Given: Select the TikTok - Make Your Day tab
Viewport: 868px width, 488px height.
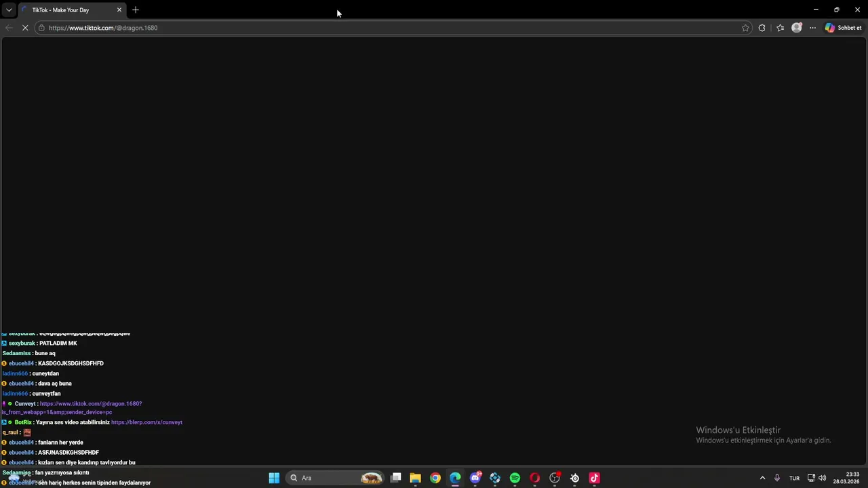Looking at the screenshot, I should coord(71,10).
